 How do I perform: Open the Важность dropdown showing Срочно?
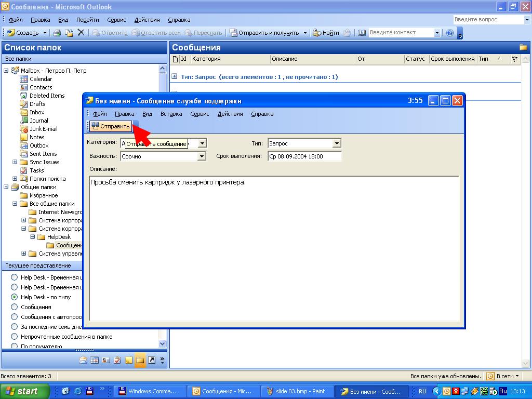click(202, 156)
